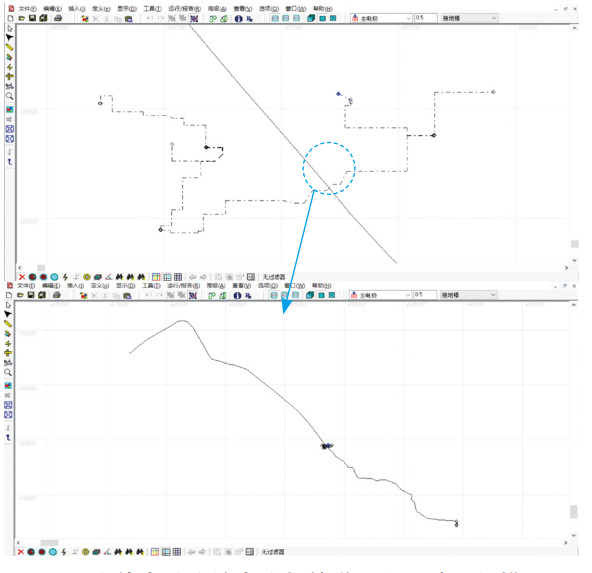Click the Open folder icon in the lower window toolbar
This screenshot has height=573, width=592.
pyautogui.click(x=20, y=295)
